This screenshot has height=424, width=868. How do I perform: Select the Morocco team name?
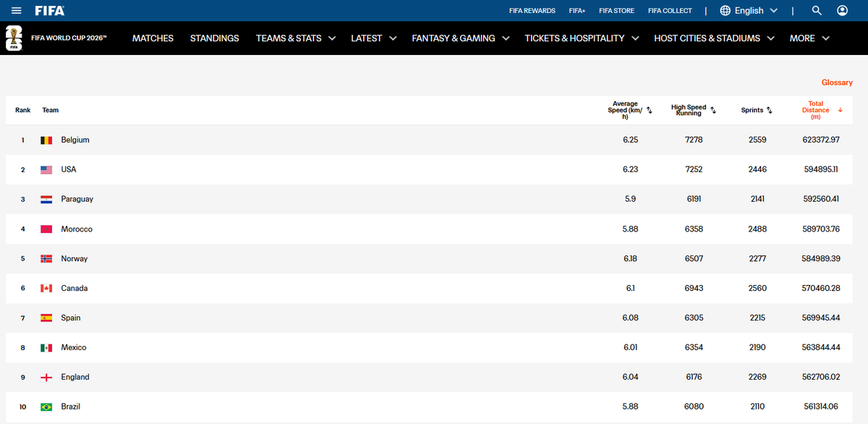click(77, 229)
